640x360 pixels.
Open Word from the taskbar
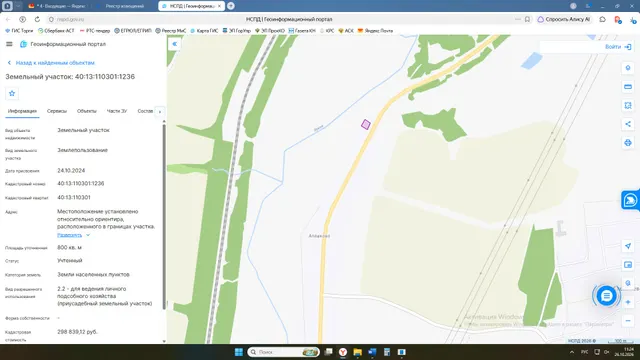point(372,352)
